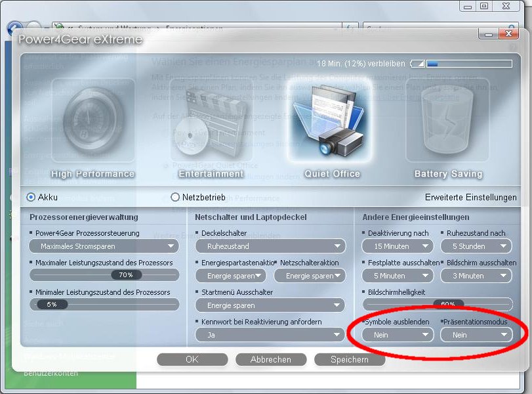Viewport: 532px width, 394px height.
Task: Select the High Performance mode icon
Action: point(92,123)
